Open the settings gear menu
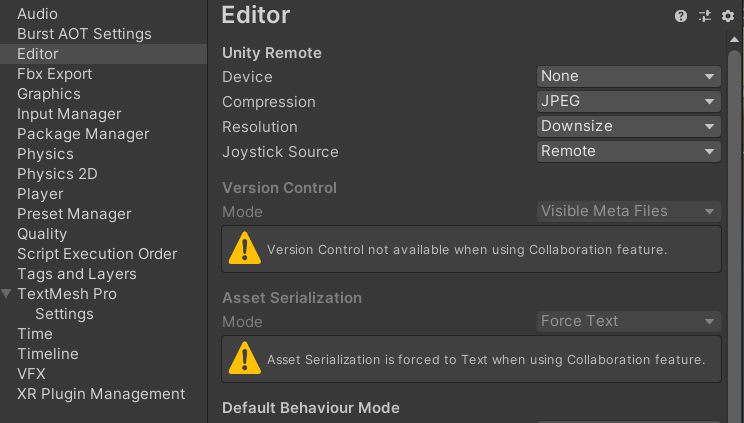Screen dimensions: 744x423 click(728, 16)
